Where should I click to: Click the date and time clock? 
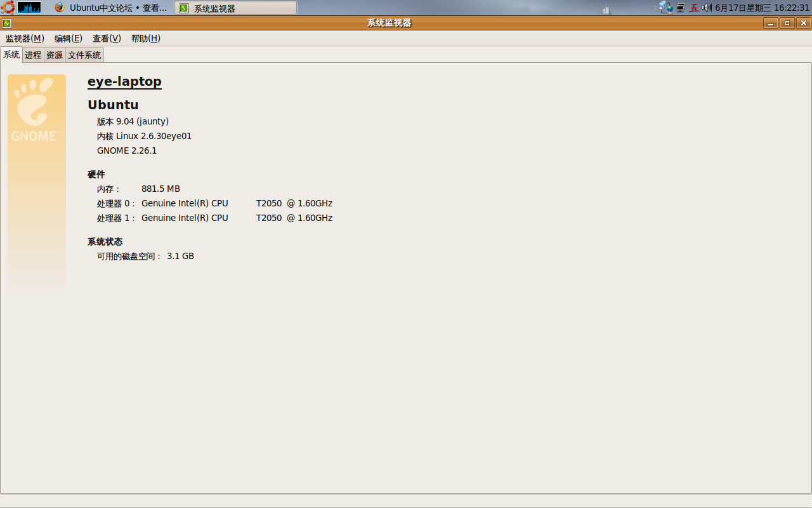[762, 8]
